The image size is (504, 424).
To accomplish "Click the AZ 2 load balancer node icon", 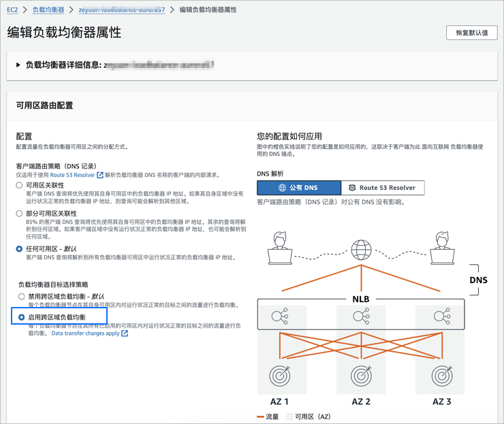I will 361,316.
